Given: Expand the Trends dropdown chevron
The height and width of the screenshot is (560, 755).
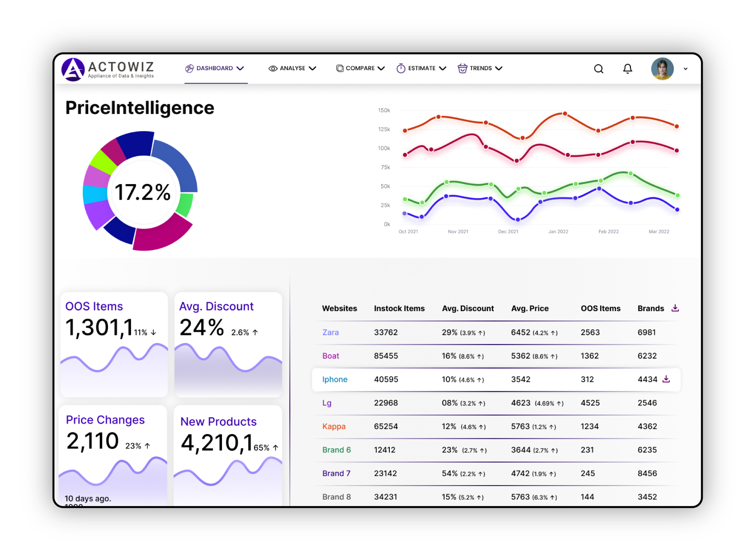Looking at the screenshot, I should 499,68.
